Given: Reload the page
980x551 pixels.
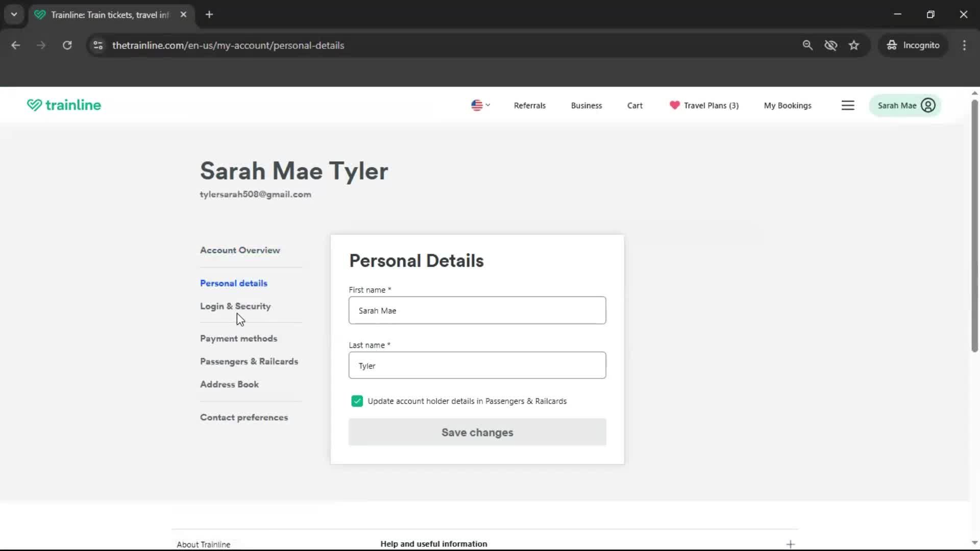Looking at the screenshot, I should [x=67, y=45].
